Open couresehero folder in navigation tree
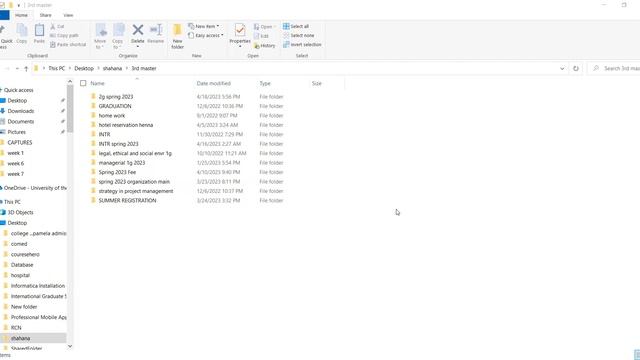The image size is (640, 360). pos(25,254)
